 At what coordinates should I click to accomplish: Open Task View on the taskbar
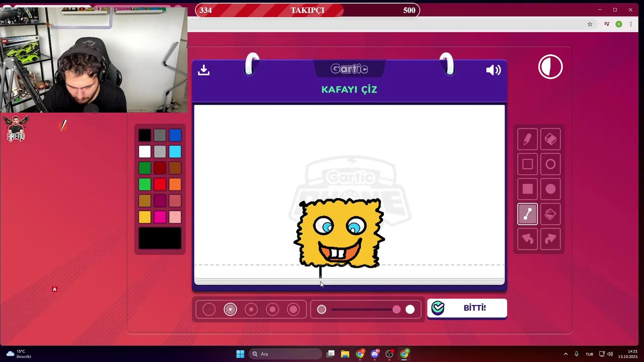pyautogui.click(x=331, y=354)
